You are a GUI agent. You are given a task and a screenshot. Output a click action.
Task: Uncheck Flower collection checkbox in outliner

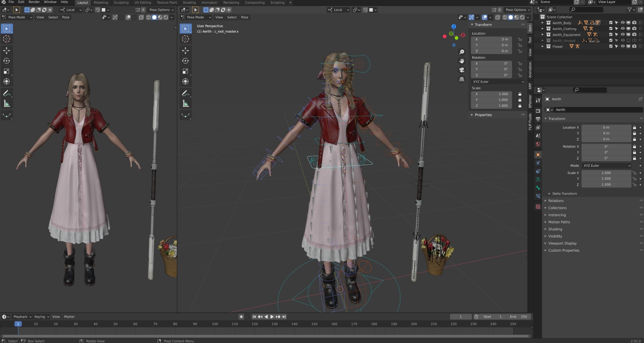coord(611,46)
